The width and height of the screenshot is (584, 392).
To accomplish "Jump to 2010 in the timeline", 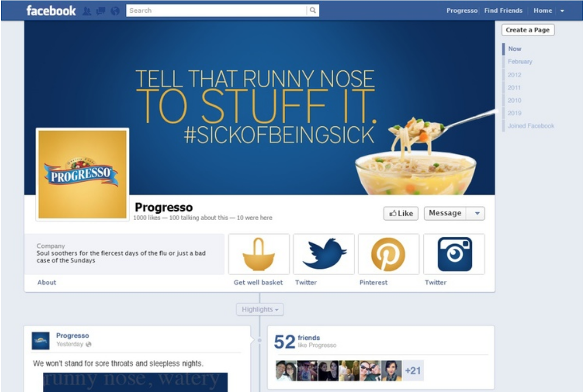I will (514, 100).
